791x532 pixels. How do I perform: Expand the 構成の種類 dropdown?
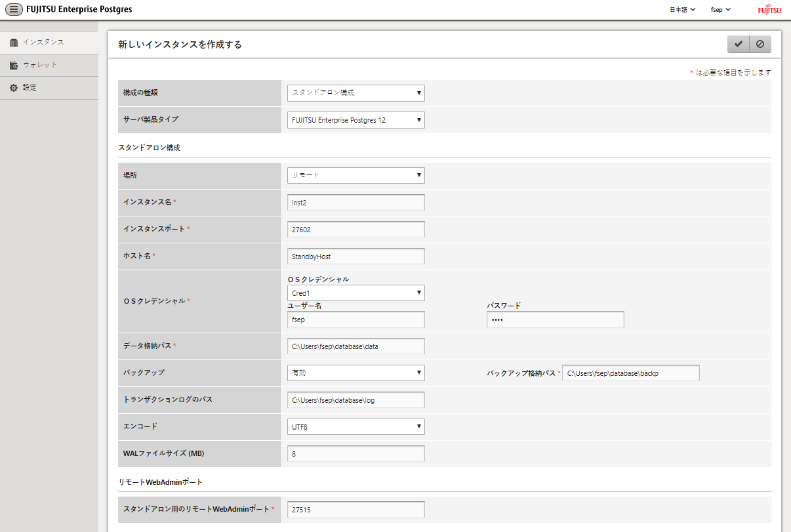pos(356,93)
